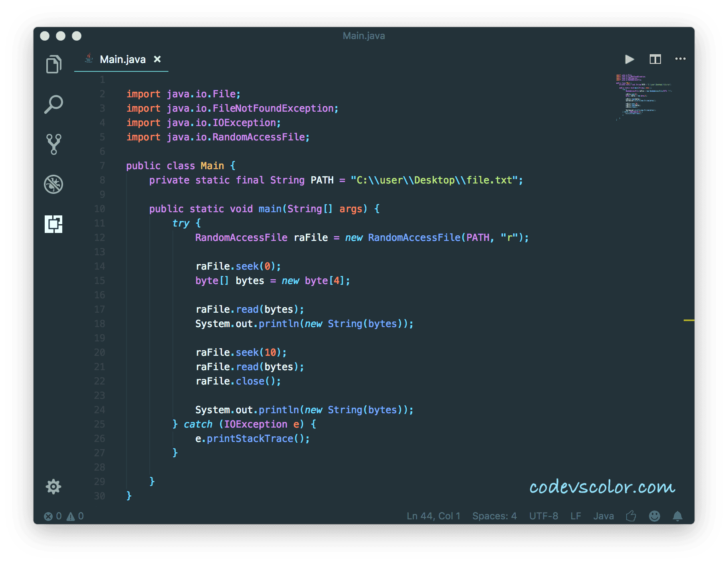
Task: Click 'new byte[4]' expression
Action: (x=313, y=281)
